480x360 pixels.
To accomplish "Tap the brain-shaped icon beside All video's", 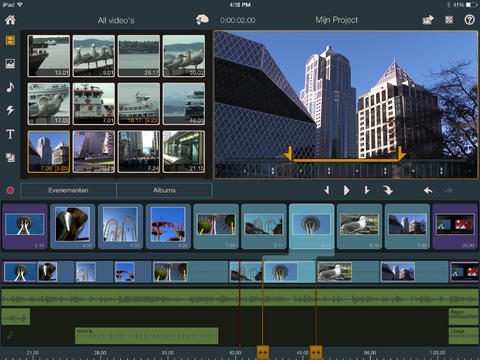I will tap(202, 20).
